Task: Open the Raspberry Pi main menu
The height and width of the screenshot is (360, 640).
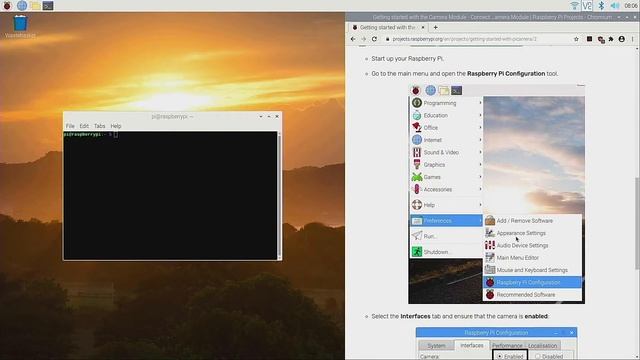Action: (x=7, y=6)
